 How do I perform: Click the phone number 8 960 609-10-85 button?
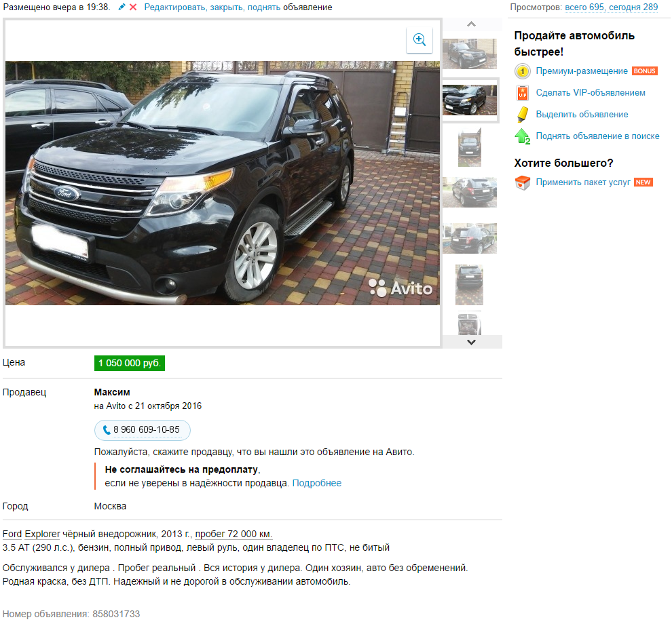click(143, 430)
